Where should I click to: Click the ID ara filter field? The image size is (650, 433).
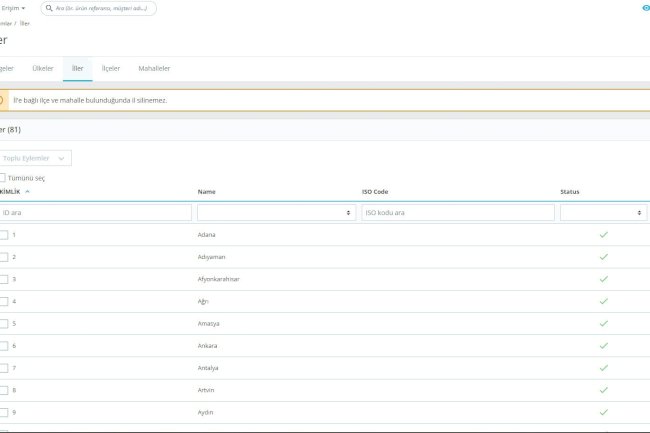tap(95, 213)
